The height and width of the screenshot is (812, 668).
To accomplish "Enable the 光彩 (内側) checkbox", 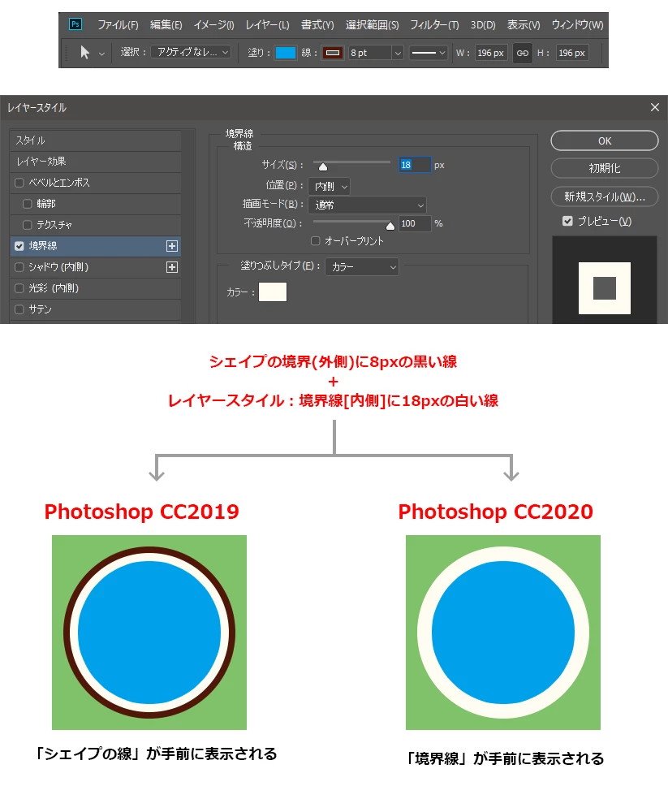I will pos(19,288).
